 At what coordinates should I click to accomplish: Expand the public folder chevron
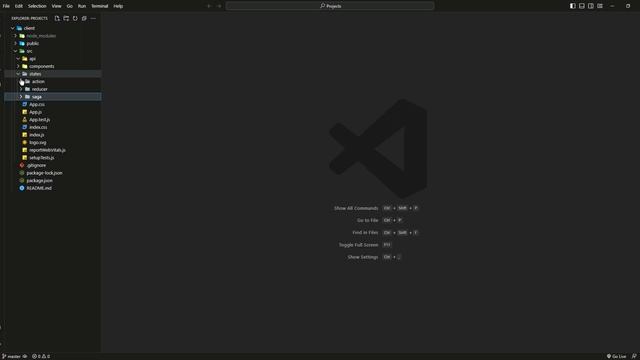point(16,43)
